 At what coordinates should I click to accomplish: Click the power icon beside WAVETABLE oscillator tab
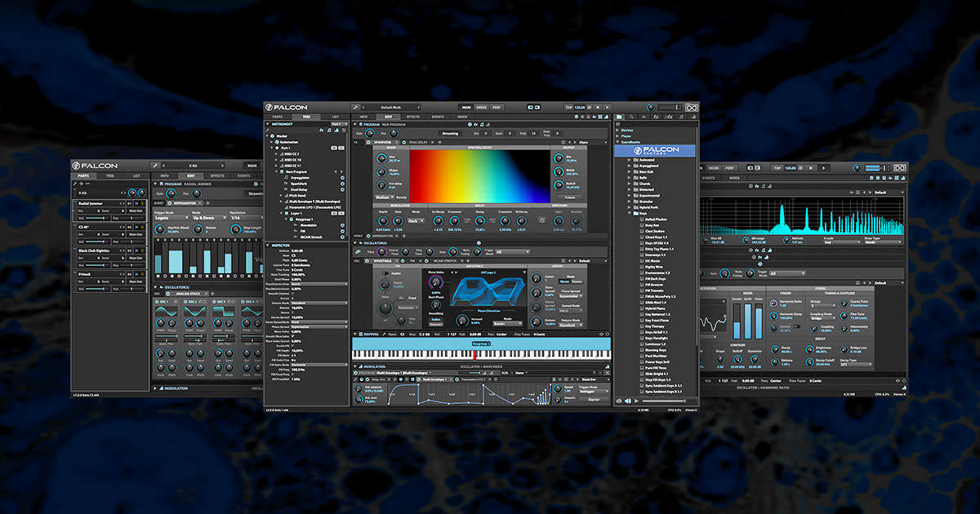click(x=367, y=260)
